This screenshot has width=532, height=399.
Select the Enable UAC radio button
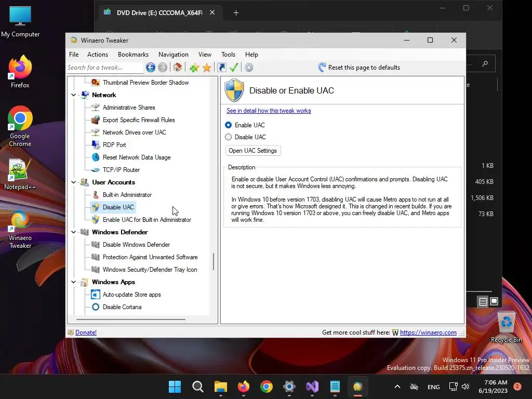(229, 125)
